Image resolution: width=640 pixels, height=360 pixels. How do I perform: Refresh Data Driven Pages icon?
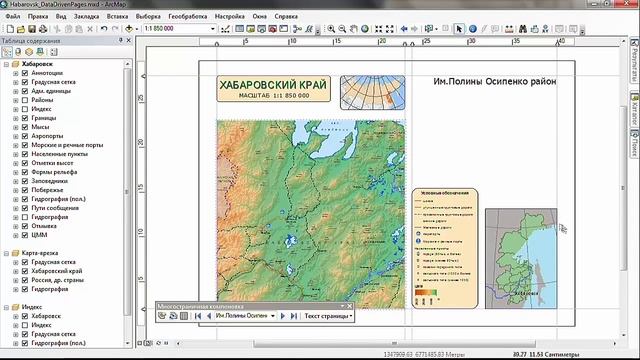tap(173, 316)
